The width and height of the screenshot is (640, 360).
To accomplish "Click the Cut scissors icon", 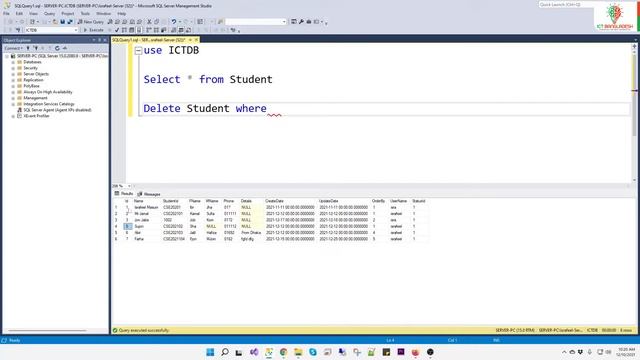I will (149, 22).
